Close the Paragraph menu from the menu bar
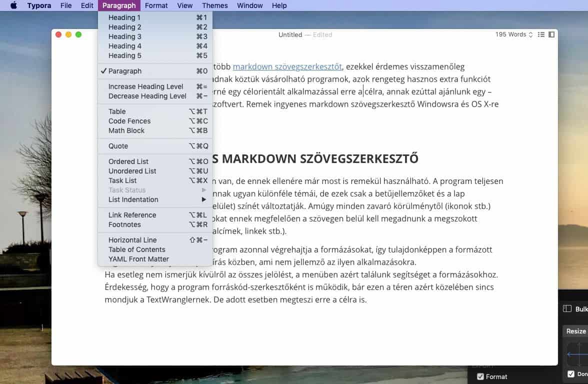588x384 pixels. click(x=119, y=5)
